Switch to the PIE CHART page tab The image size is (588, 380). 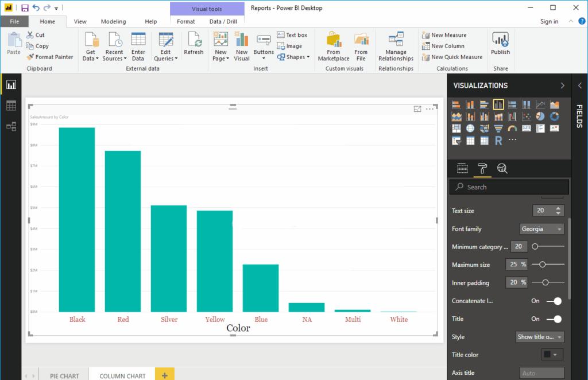[x=64, y=375]
